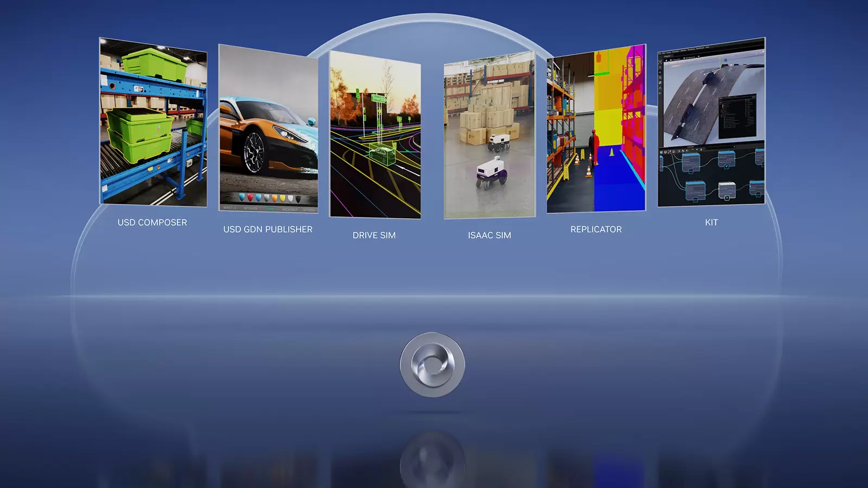The height and width of the screenshot is (488, 868).
Task: Click the snap icon in Kit's left viewport toolbar
Action: pos(660,87)
